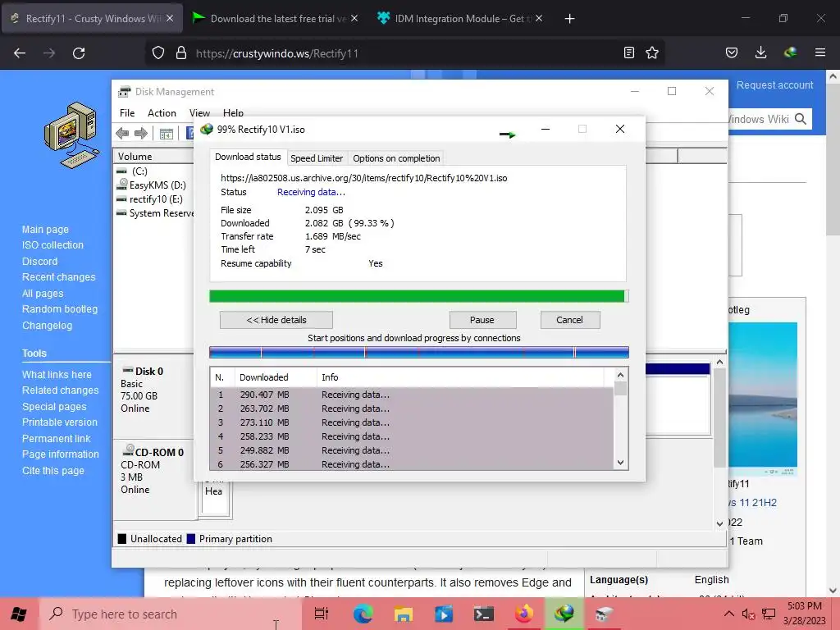Show hidden tray icons chevron
Viewport: 840px width, 630px height.
[x=729, y=614]
